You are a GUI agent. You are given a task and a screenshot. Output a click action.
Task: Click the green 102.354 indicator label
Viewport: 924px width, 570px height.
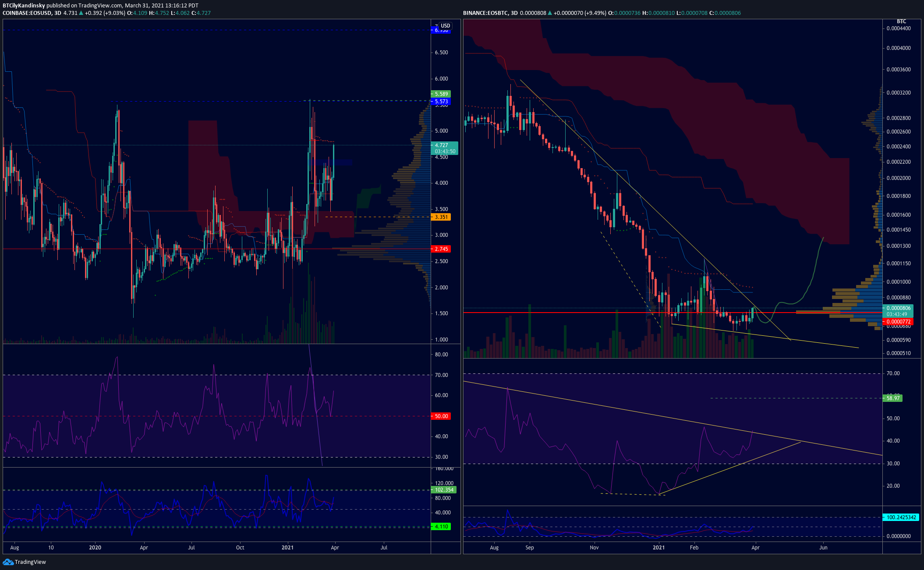tap(443, 490)
